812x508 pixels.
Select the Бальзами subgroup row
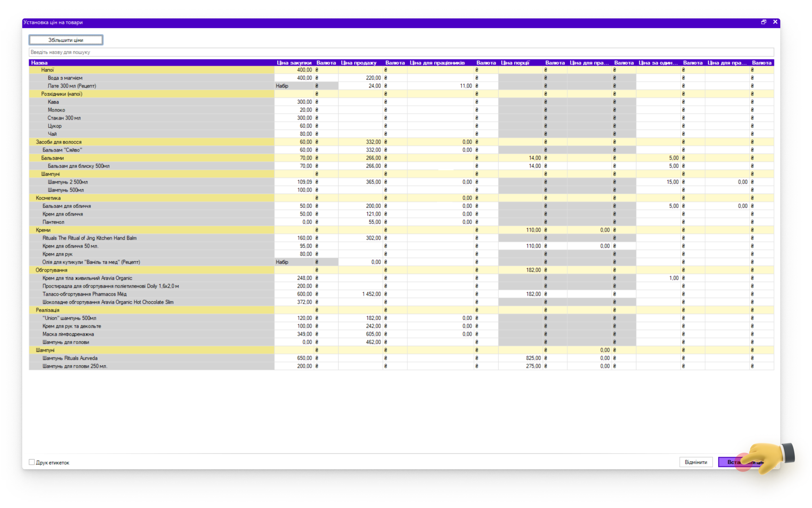401,158
